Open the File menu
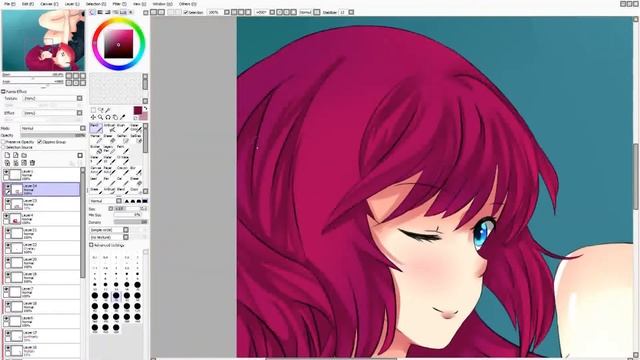 click(x=9, y=4)
